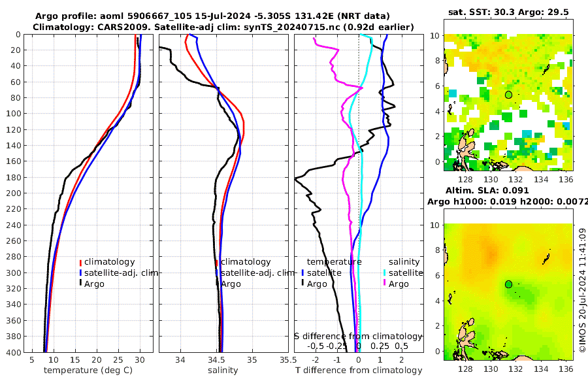Click the Argo float circle on SLA map
The image size is (588, 379).
pos(508,284)
